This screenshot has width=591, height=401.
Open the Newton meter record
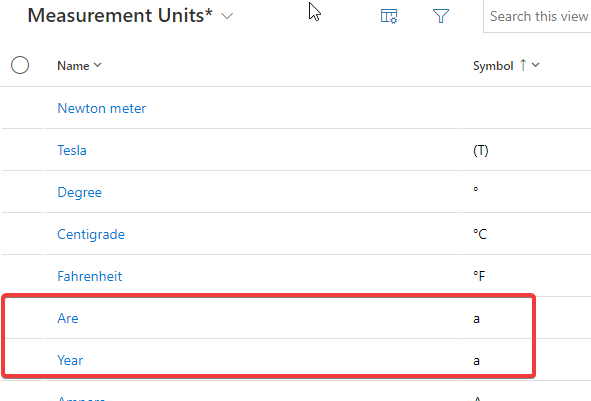tap(101, 109)
